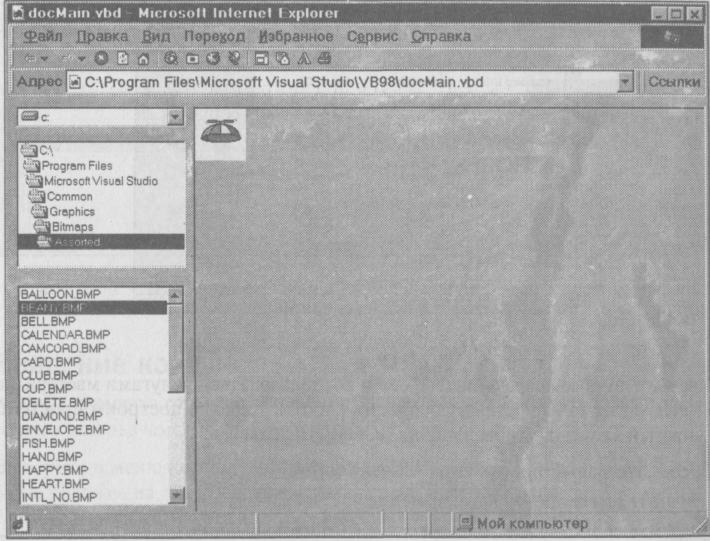
Task: Open the Правка menu
Action: 102,36
